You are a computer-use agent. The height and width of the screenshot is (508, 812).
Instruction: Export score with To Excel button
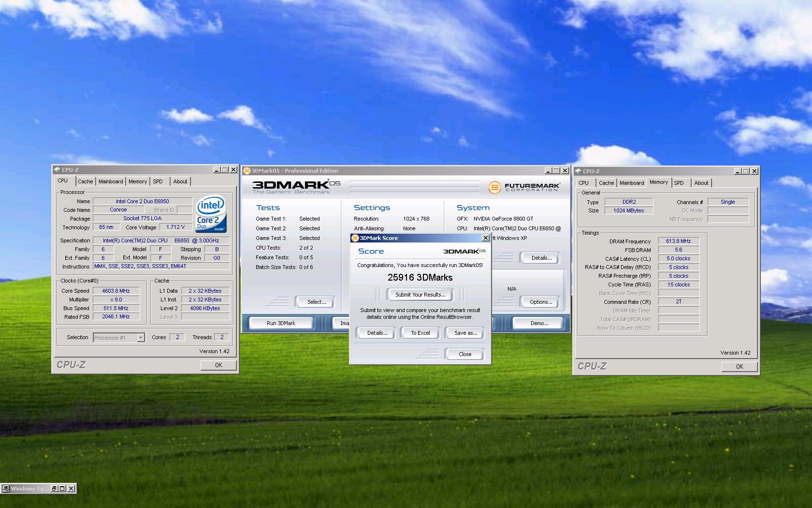point(420,333)
